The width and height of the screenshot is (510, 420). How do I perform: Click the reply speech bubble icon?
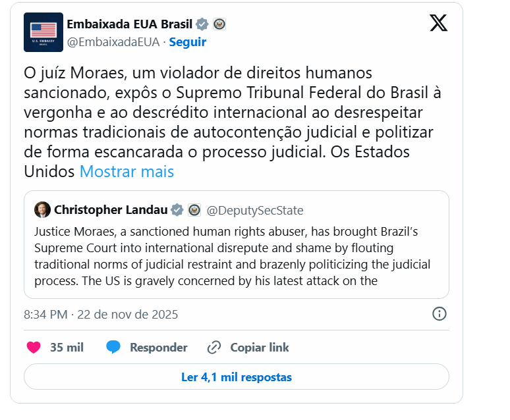point(113,348)
